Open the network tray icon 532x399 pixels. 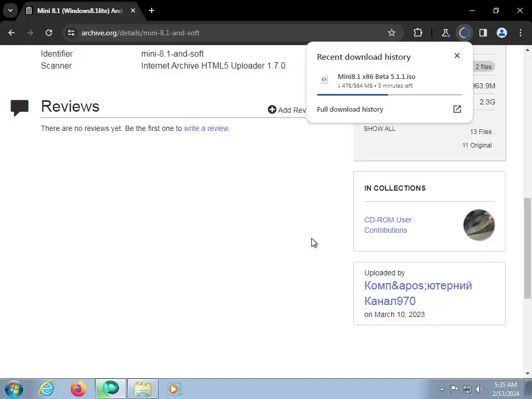point(467,389)
